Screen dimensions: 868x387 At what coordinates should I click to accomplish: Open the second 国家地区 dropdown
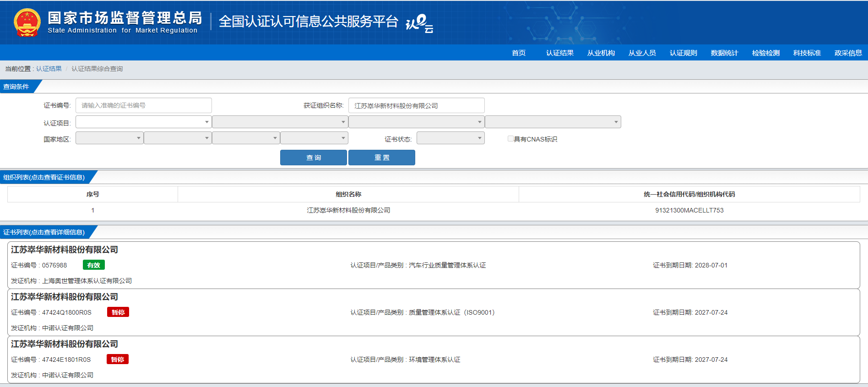[178, 138]
